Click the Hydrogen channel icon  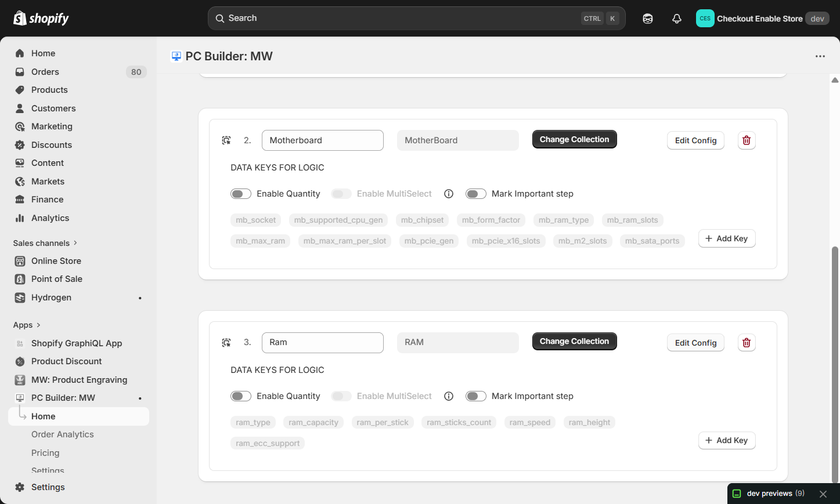pos(20,298)
